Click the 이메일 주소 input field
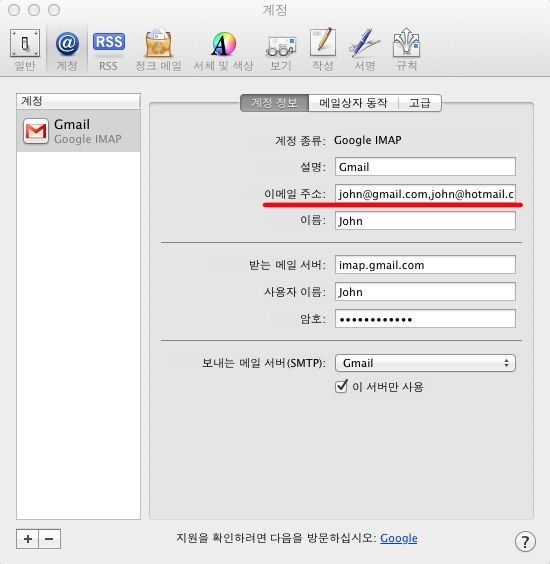Viewport: 550px width, 564px height. (425, 194)
